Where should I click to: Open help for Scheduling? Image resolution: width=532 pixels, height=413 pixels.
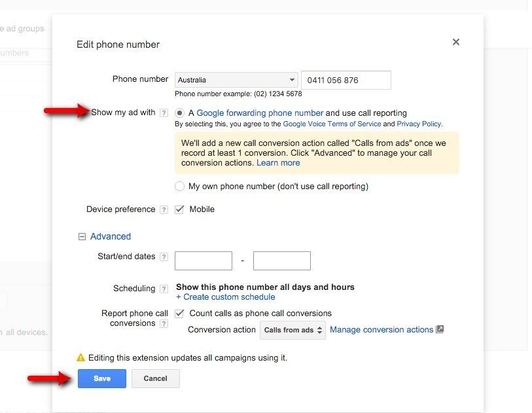pos(164,289)
